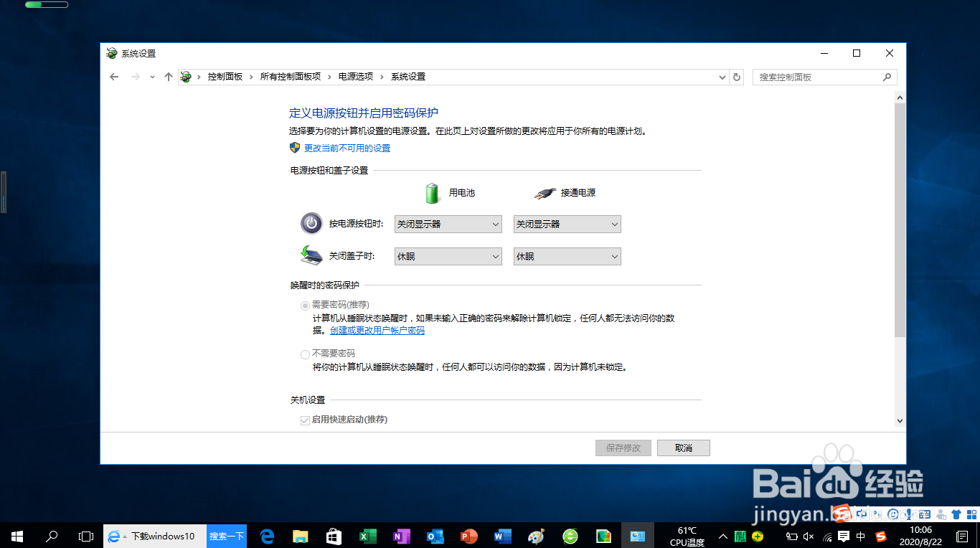Show hidden tray icons chevron
This screenshot has height=548, width=980.
click(723, 537)
